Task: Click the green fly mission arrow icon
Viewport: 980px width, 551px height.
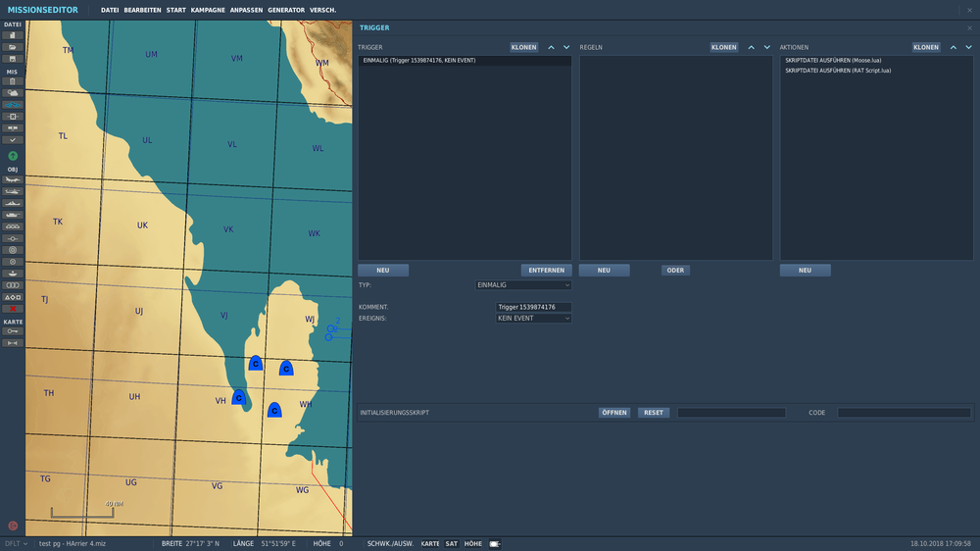Action: pos(13,156)
